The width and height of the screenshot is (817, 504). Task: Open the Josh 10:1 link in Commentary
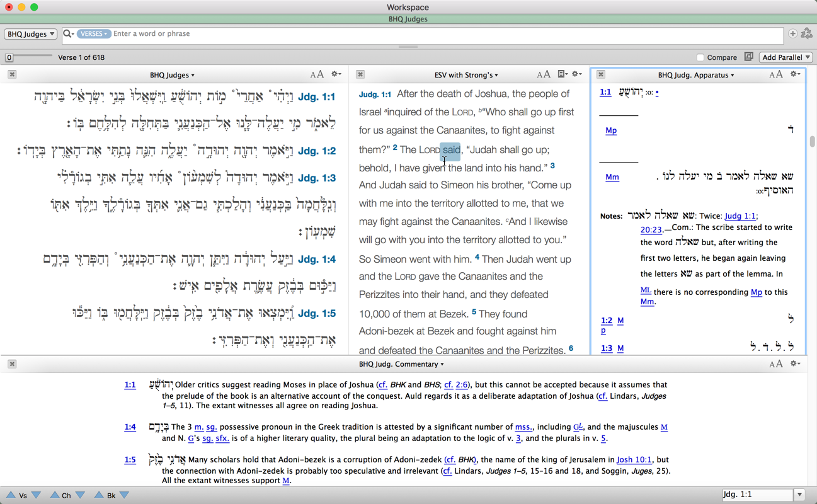coord(634,460)
